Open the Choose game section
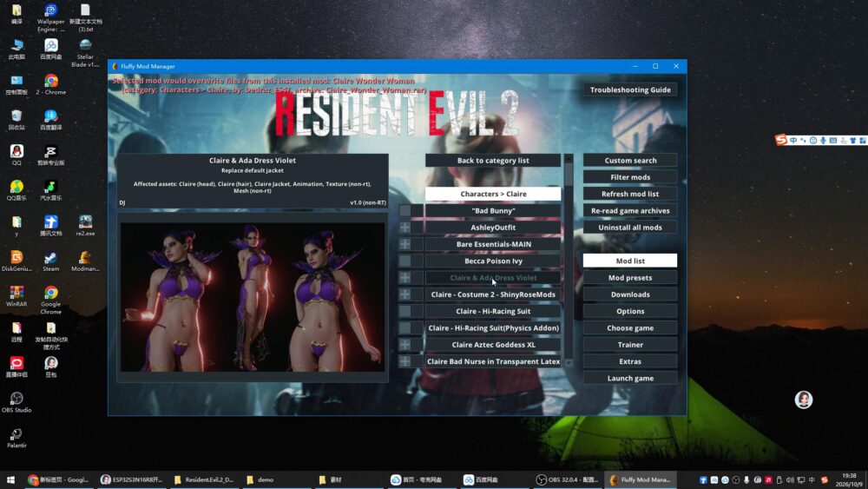The height and width of the screenshot is (489, 868). tap(630, 327)
